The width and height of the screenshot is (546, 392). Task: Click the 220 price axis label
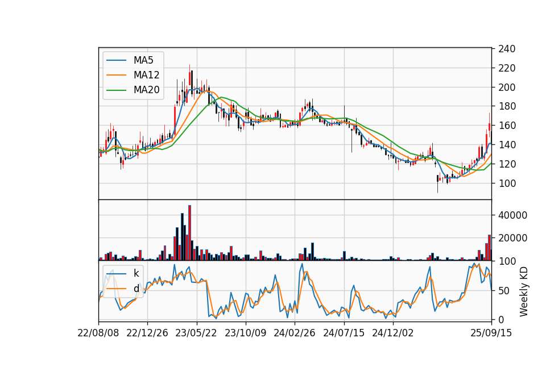(507, 68)
